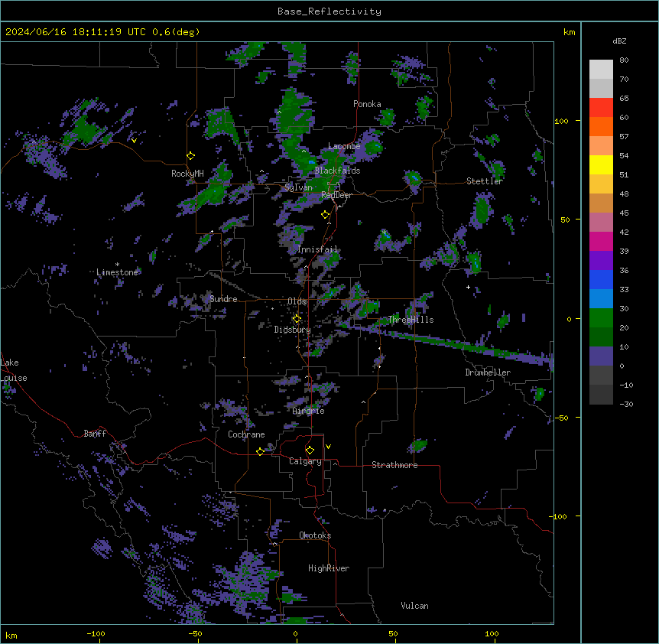The image size is (659, 644).
Task: Click the white plus marker west of Drumheller region
Action: [x=468, y=287]
